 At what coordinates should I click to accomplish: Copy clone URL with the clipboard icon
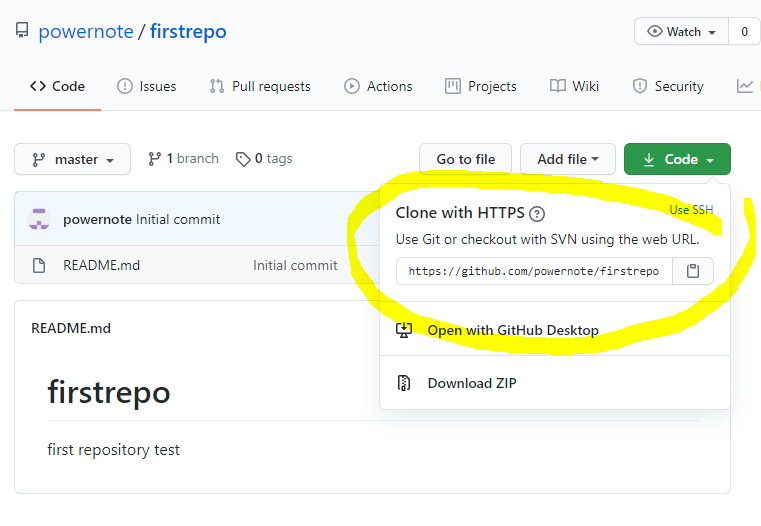(x=693, y=271)
